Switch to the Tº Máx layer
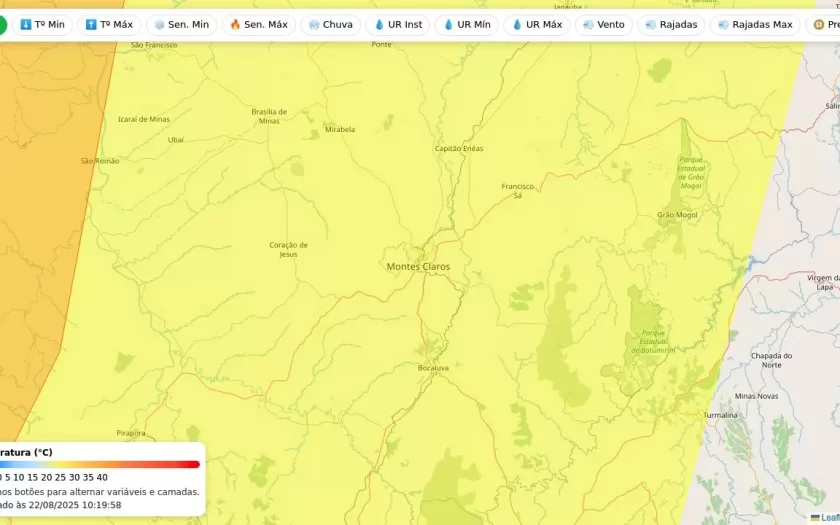 pyautogui.click(x=109, y=24)
